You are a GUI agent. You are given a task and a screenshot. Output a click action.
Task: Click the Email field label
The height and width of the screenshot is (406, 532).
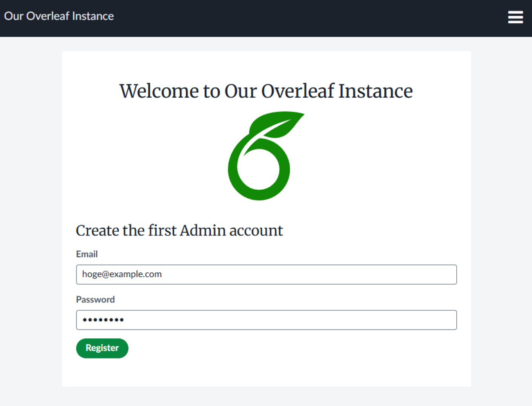pos(87,254)
